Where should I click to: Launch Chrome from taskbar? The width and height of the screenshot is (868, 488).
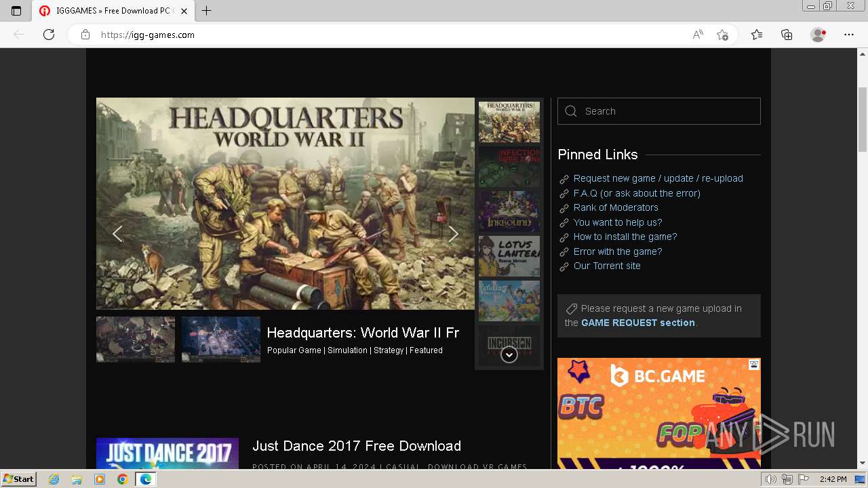click(x=122, y=479)
